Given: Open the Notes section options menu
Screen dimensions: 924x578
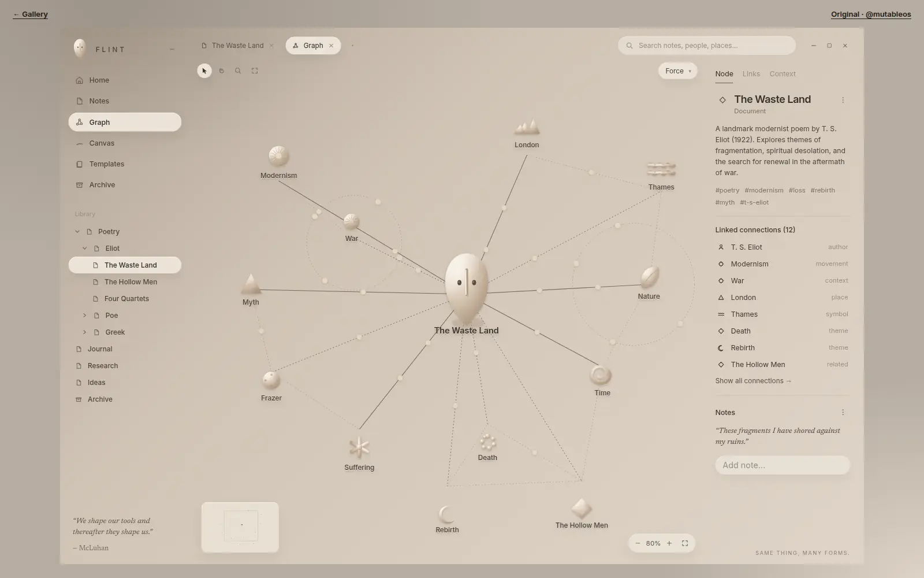Looking at the screenshot, I should pos(843,412).
